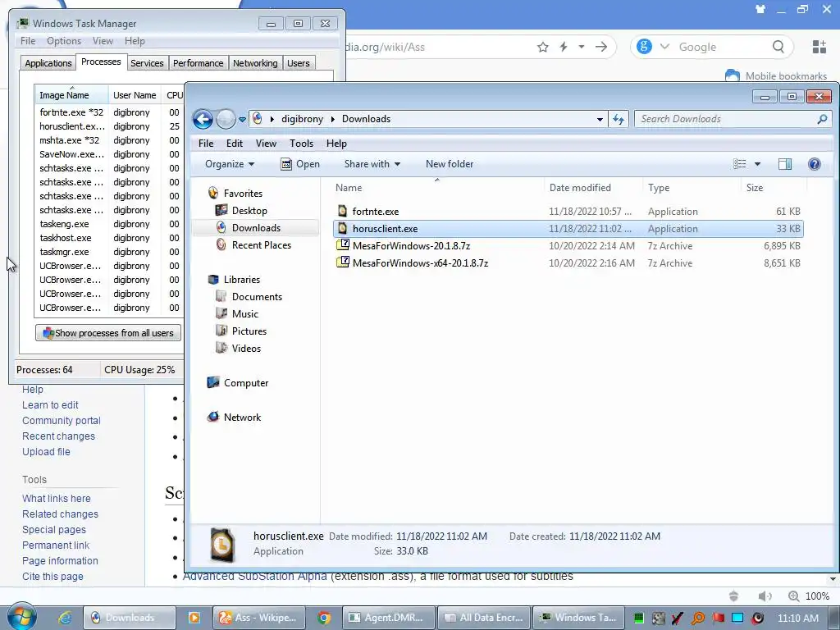Screen dimensions: 840x630
Task: Open Computer in navigation pane
Action: point(245,383)
